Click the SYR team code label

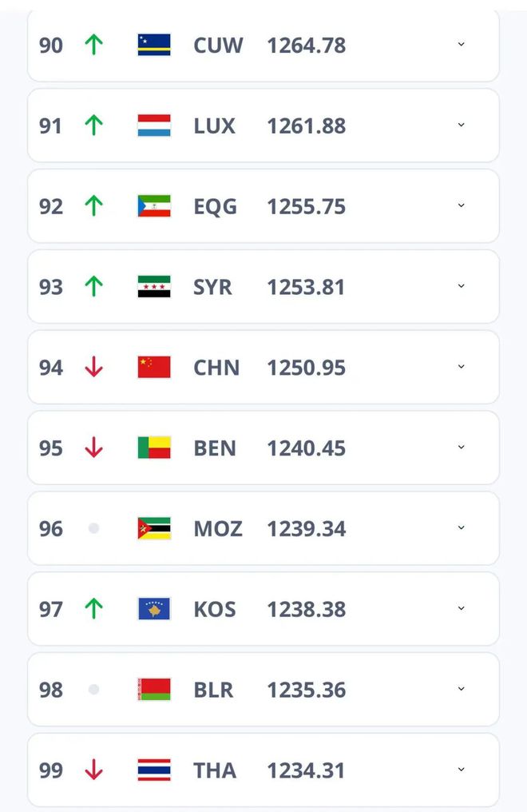click(212, 287)
